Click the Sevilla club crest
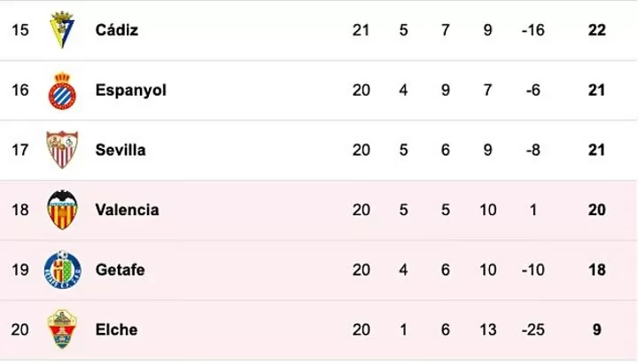The image size is (638, 364). (x=62, y=150)
